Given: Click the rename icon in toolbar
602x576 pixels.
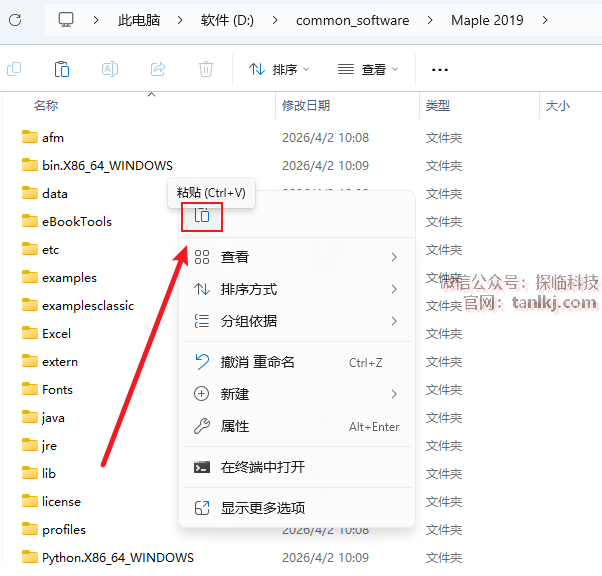Looking at the screenshot, I should (x=110, y=70).
